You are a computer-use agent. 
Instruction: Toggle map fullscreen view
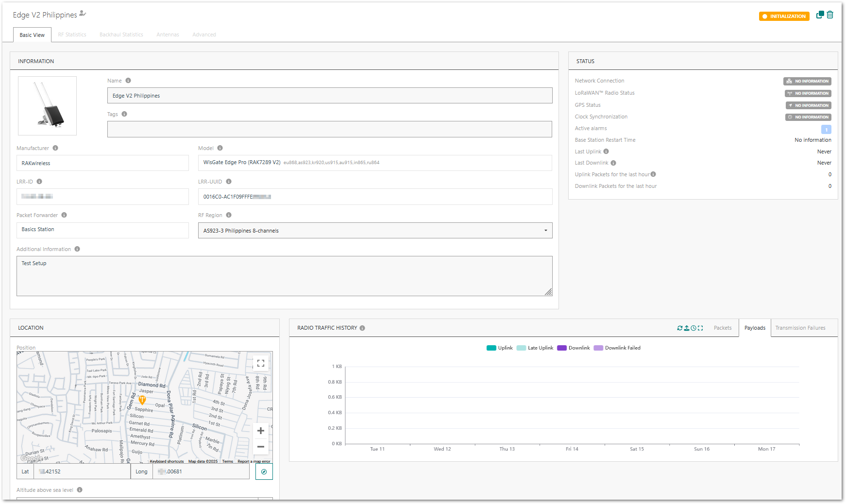pos(261,363)
